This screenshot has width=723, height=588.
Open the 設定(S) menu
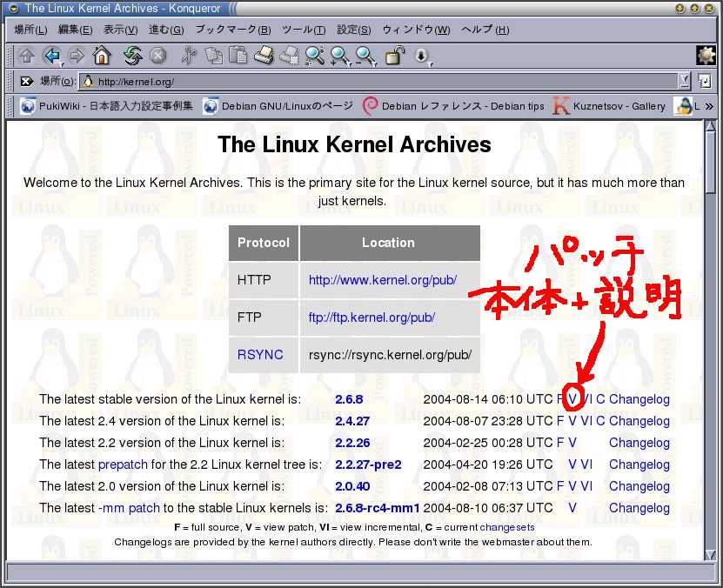[x=353, y=30]
